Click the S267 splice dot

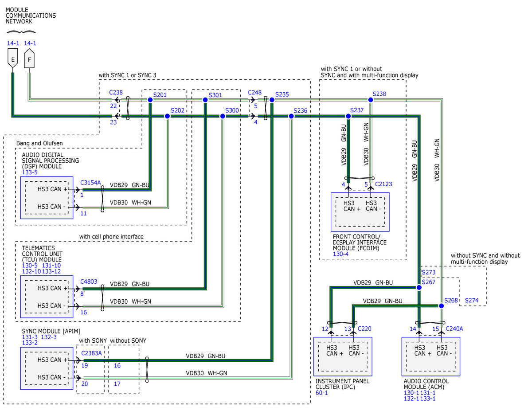click(419, 288)
